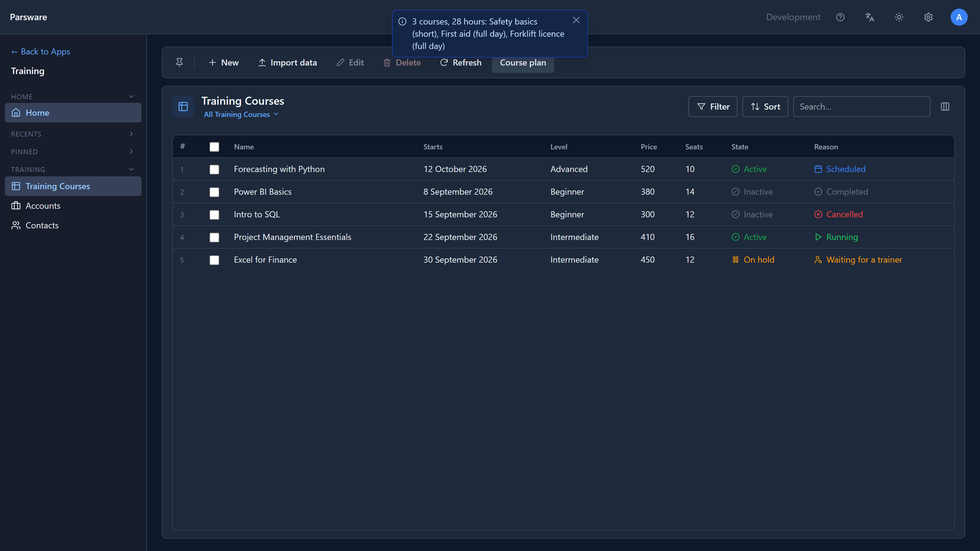This screenshot has width=980, height=551.
Task: Open Contacts in the sidebar
Action: pos(73,226)
